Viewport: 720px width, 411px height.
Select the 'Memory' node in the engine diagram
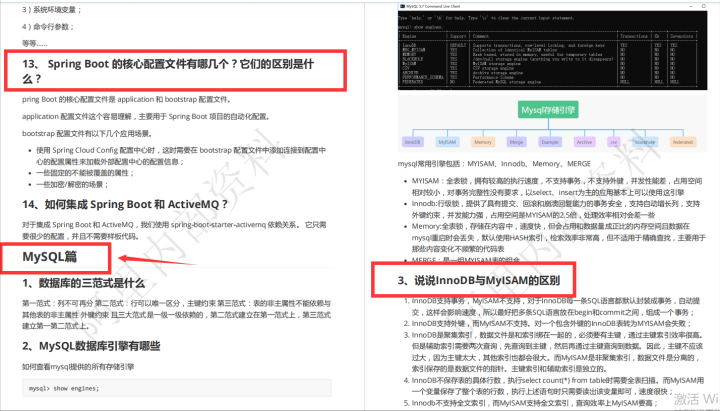pyautogui.click(x=483, y=142)
